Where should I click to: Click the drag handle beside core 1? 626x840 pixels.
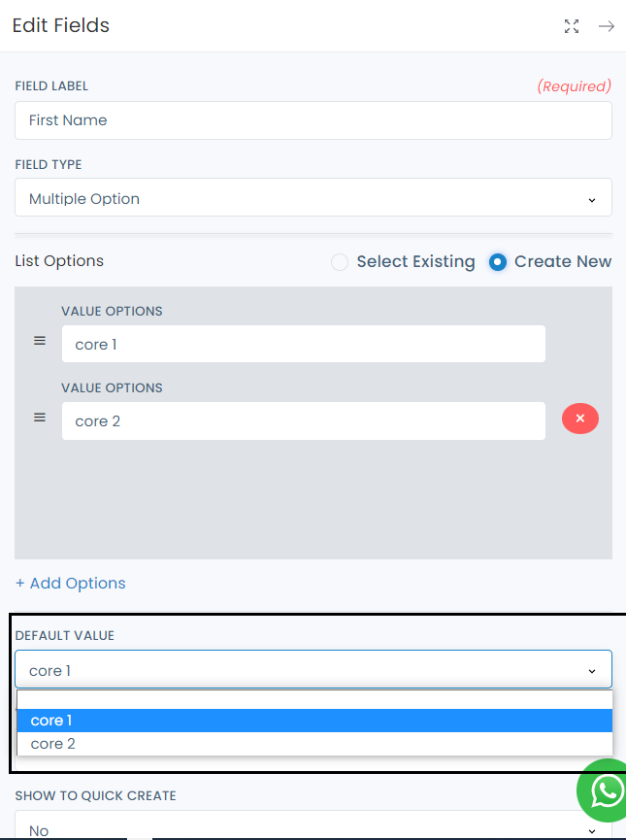pos(40,341)
